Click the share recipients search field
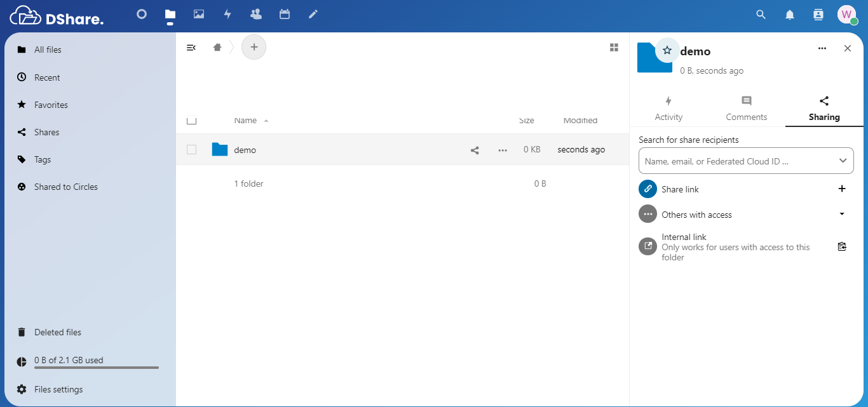This screenshot has height=407, width=868. tap(736, 161)
